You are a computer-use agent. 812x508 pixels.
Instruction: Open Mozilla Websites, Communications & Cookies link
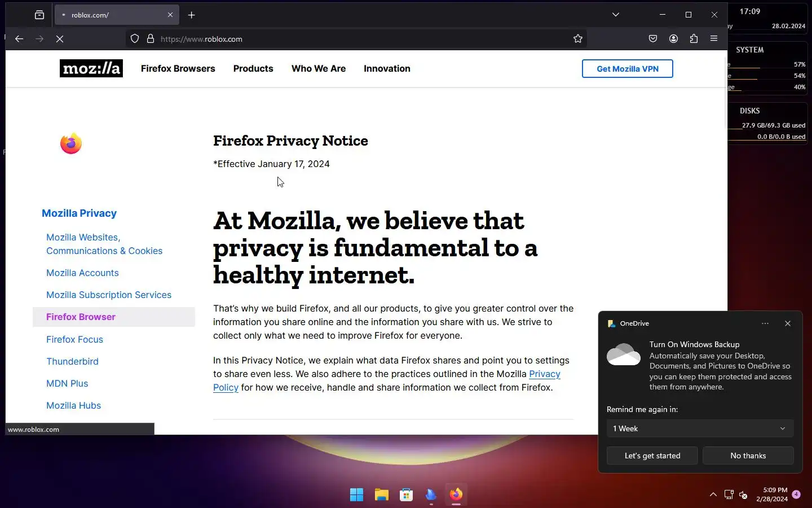104,244
